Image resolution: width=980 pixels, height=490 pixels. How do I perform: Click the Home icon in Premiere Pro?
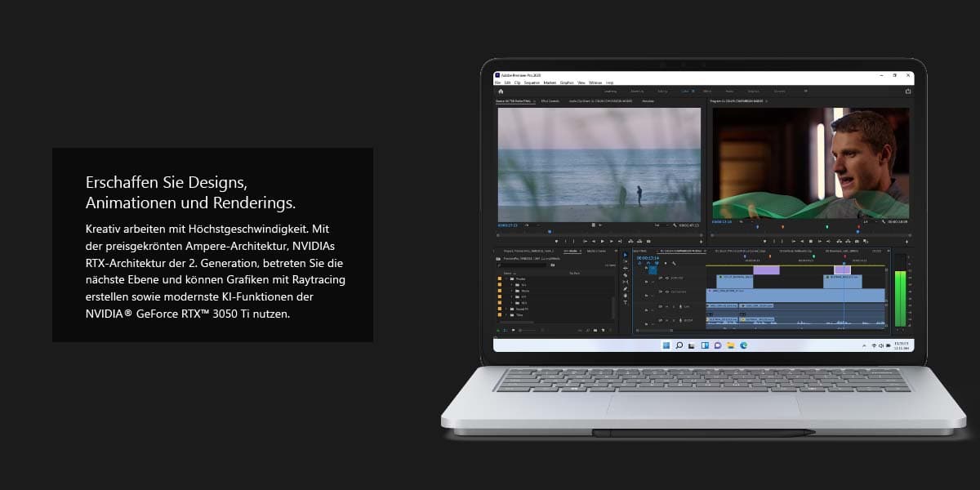[501, 91]
